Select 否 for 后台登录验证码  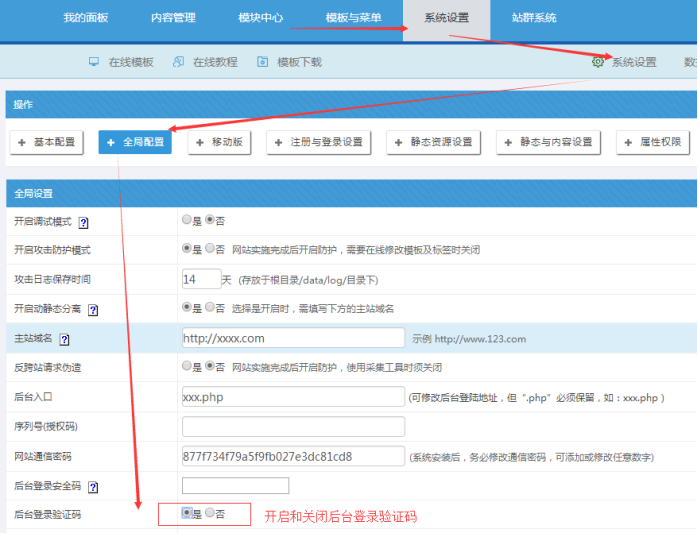[x=210, y=513]
